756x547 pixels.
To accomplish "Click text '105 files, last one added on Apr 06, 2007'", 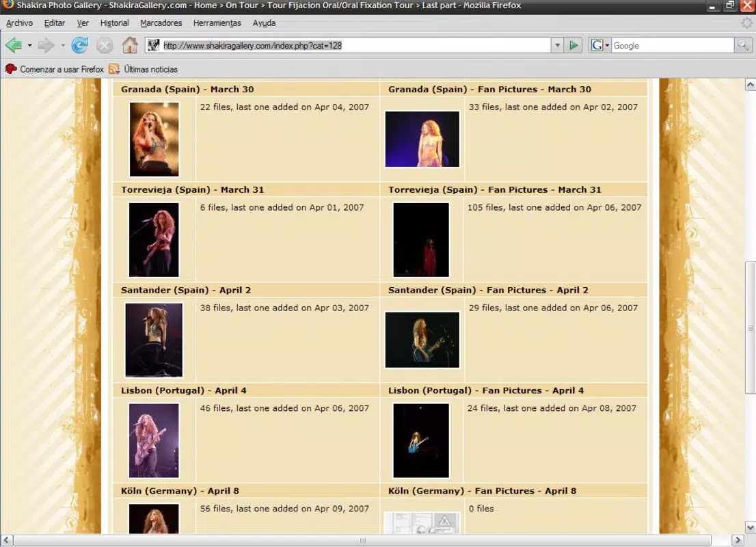I will (554, 207).
